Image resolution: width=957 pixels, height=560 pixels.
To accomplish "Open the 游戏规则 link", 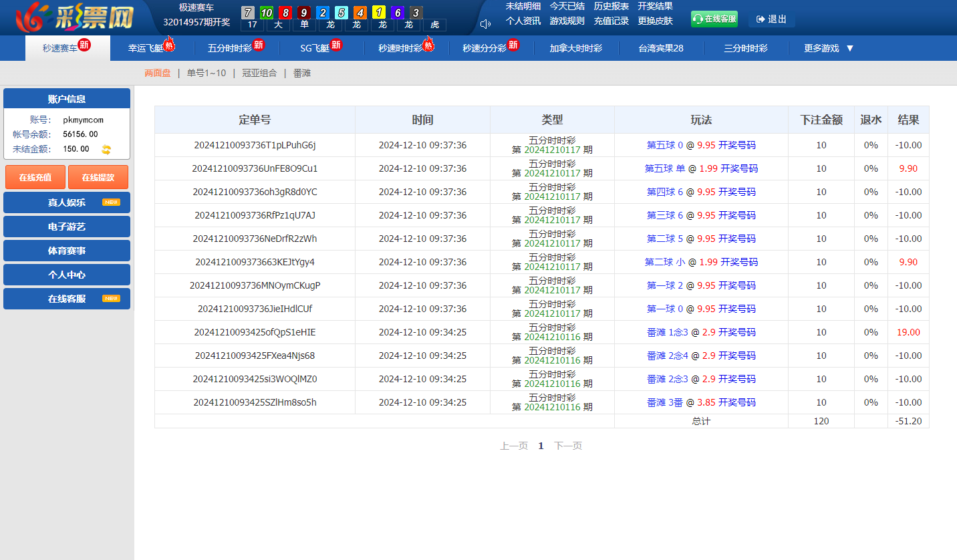I will [567, 21].
